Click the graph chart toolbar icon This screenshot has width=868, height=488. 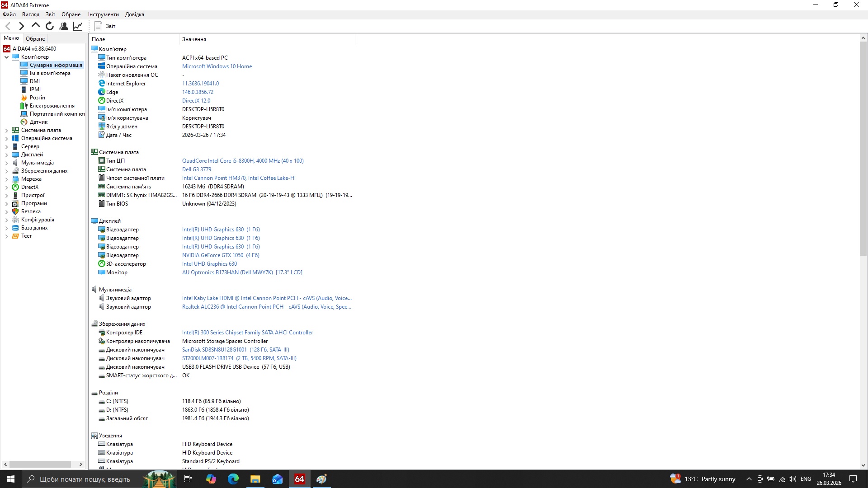pos(78,26)
